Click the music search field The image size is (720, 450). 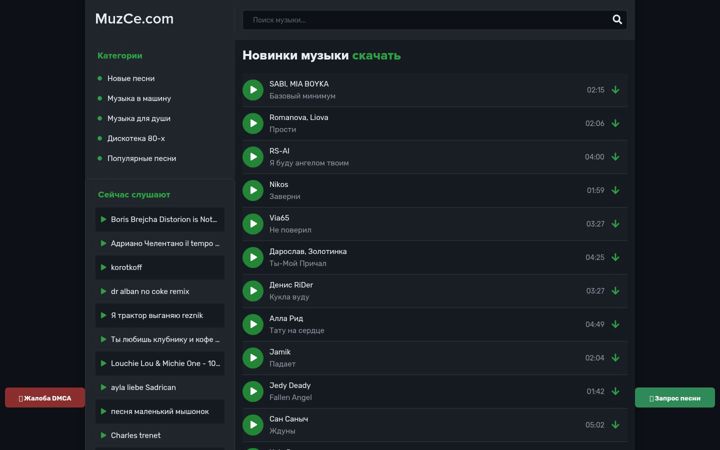(426, 20)
